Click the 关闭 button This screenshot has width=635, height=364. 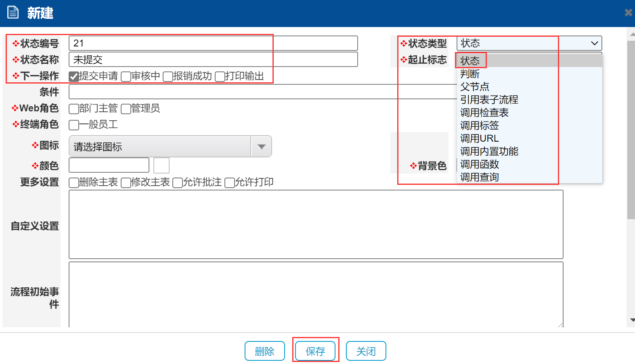pyautogui.click(x=366, y=351)
